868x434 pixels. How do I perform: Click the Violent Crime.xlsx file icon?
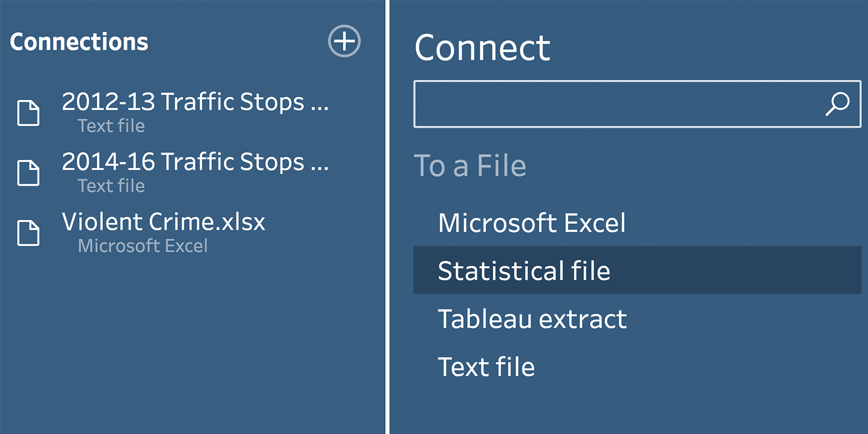point(28,233)
